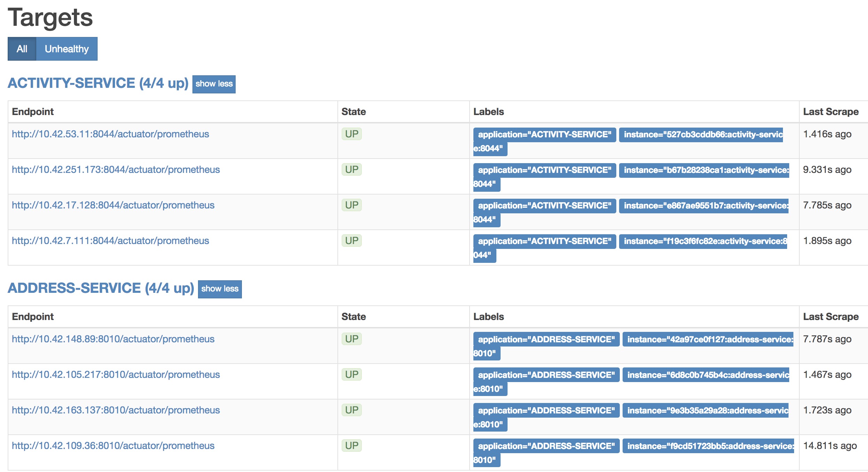Click UP state badge for 10.42.148.89
This screenshot has height=472, width=868.
(351, 339)
